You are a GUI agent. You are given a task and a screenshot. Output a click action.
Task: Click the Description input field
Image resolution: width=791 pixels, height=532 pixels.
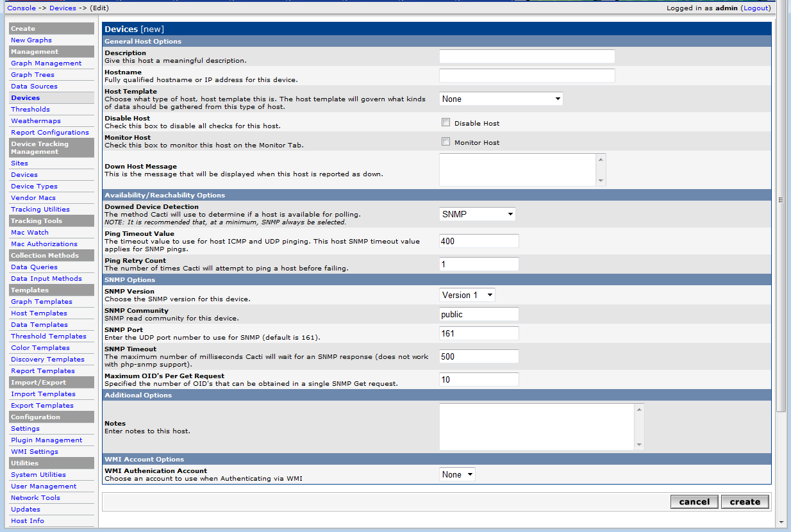pos(527,56)
